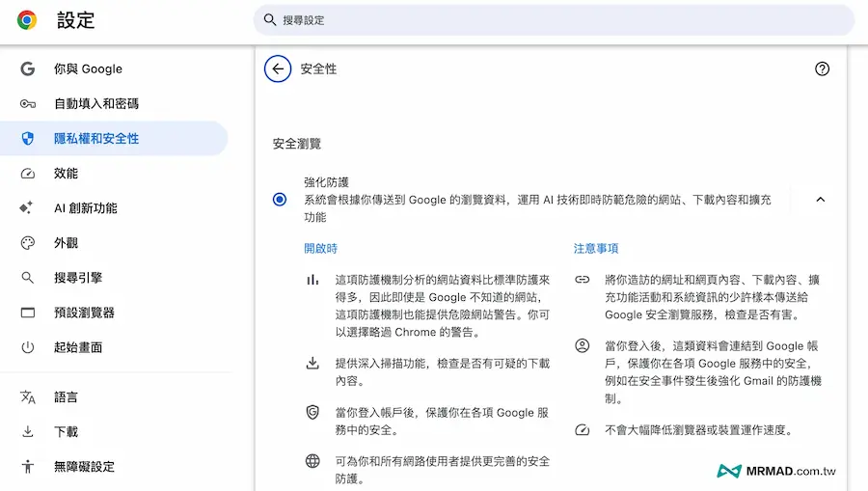Collapse the 強化防護 section chevron
This screenshot has width=868, height=491.
pos(821,200)
